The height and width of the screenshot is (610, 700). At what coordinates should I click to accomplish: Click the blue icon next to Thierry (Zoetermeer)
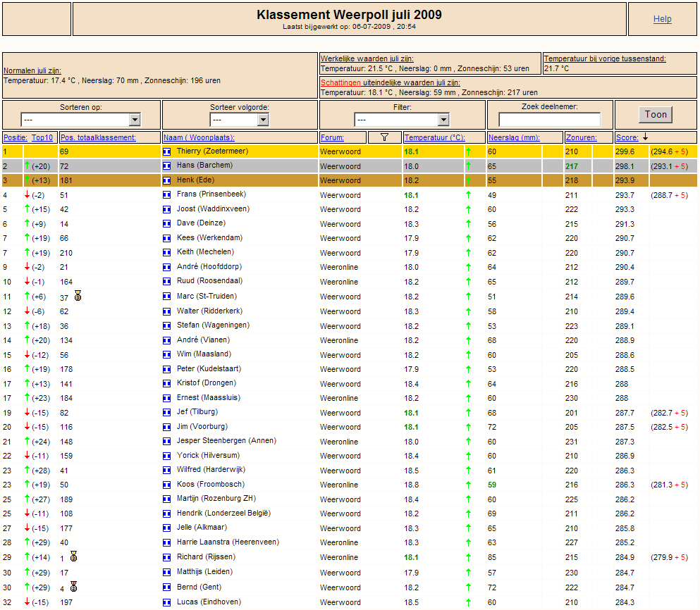tap(167, 151)
